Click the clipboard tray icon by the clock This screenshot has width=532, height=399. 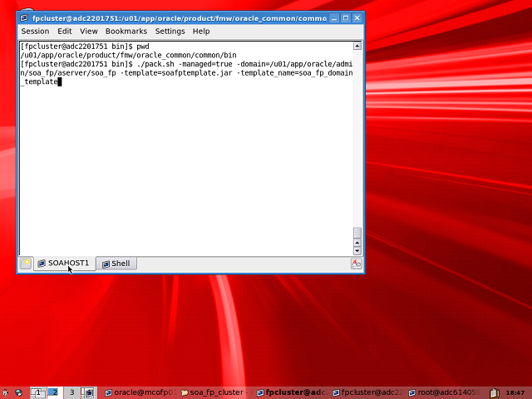[495, 392]
